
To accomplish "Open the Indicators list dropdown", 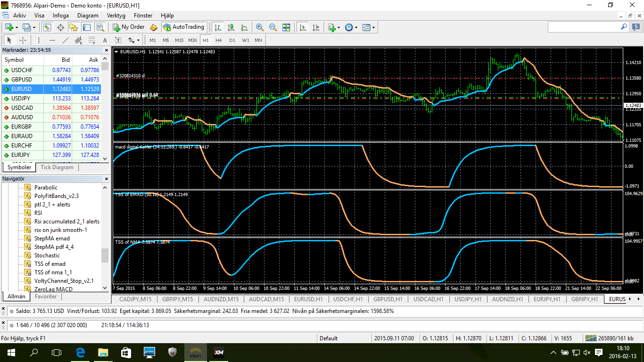I will (334, 27).
